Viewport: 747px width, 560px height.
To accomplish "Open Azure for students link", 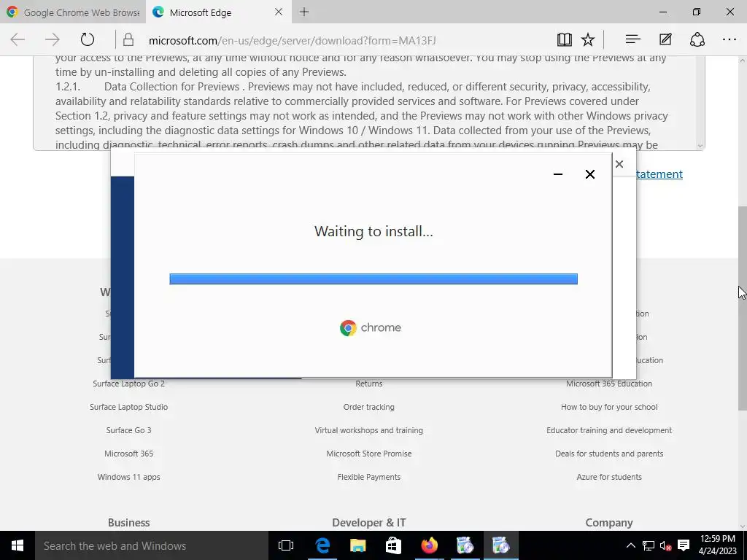I will tap(609, 477).
